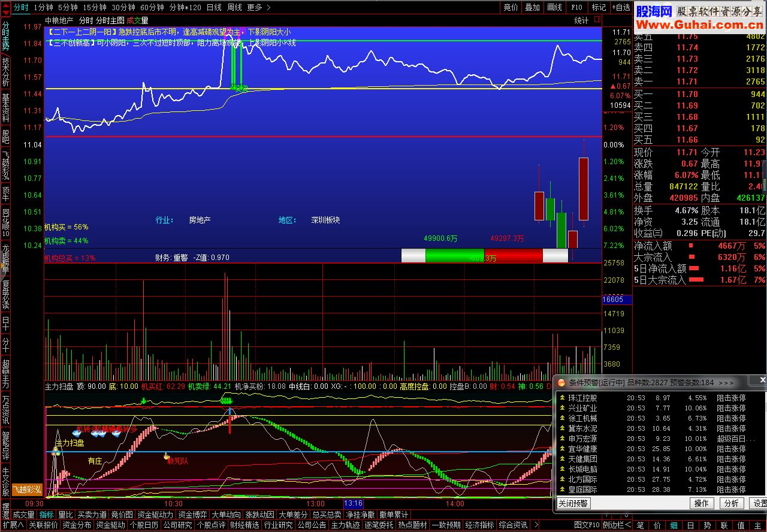Click the 房地产 industry label
Viewport: 767px width, 532px height.
pyautogui.click(x=200, y=220)
